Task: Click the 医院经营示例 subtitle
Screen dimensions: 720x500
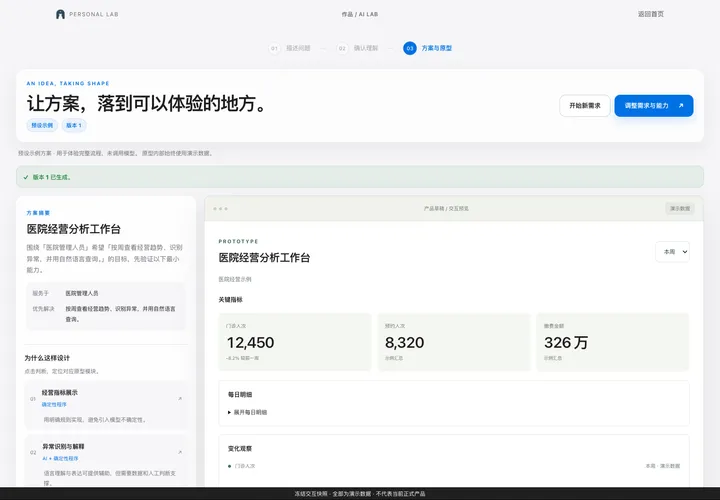Action: tap(235, 279)
